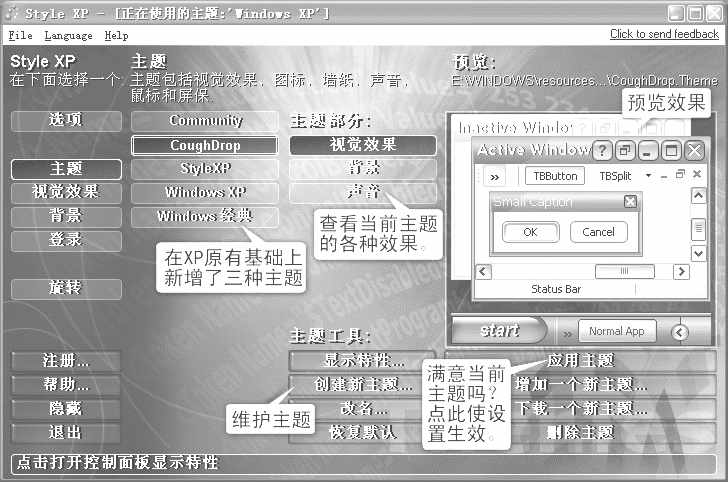Screen dimensions: 728x482
Task: Click the 隐藏 hide button
Action: (x=66, y=409)
